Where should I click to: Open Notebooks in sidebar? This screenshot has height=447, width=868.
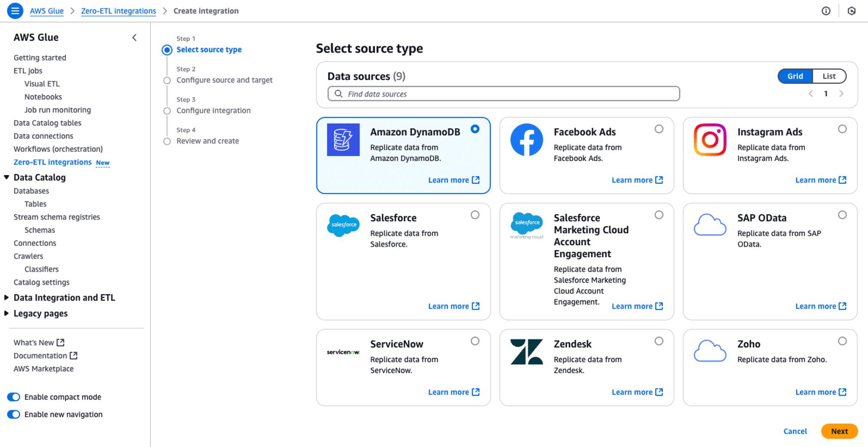tap(43, 97)
